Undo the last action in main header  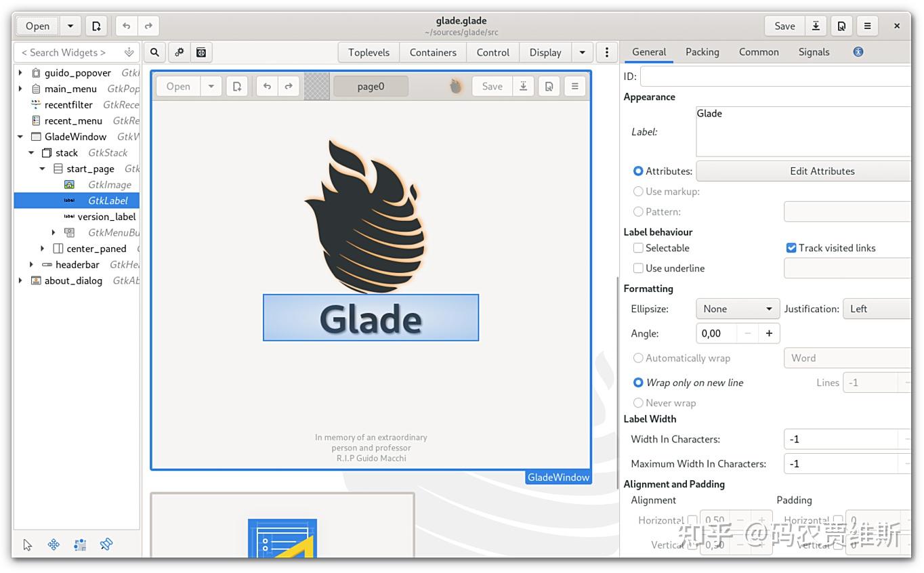coord(126,26)
